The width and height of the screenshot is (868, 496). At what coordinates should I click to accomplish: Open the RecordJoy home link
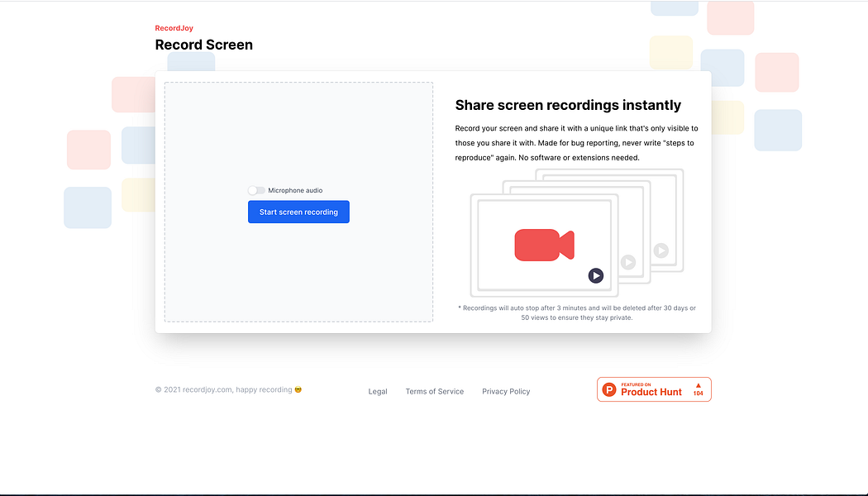[174, 28]
